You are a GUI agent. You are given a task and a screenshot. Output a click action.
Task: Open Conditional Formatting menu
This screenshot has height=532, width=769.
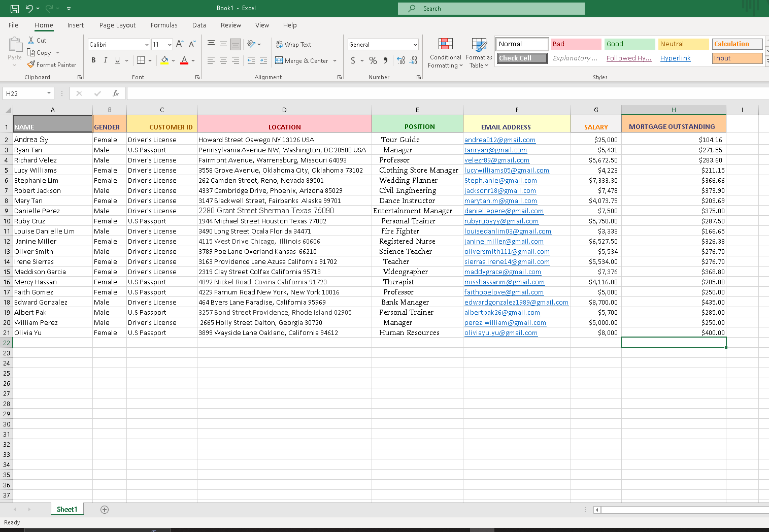pos(445,53)
